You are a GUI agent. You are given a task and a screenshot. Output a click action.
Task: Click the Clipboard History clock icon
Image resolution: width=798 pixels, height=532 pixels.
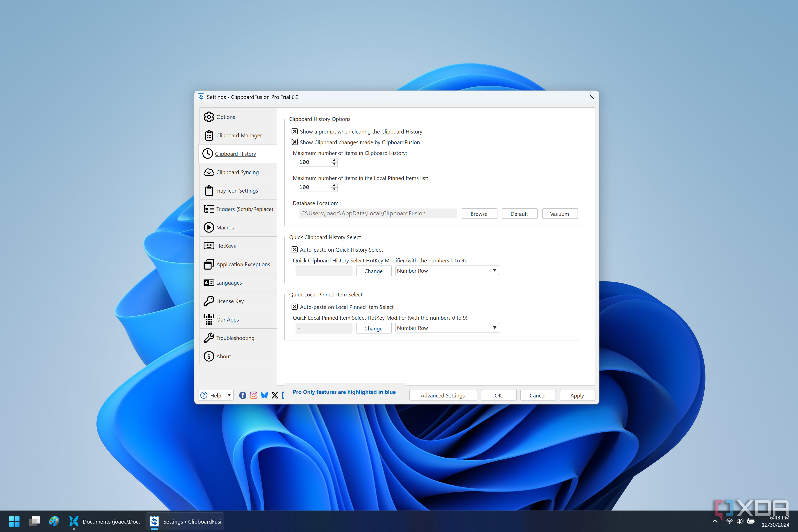click(207, 154)
